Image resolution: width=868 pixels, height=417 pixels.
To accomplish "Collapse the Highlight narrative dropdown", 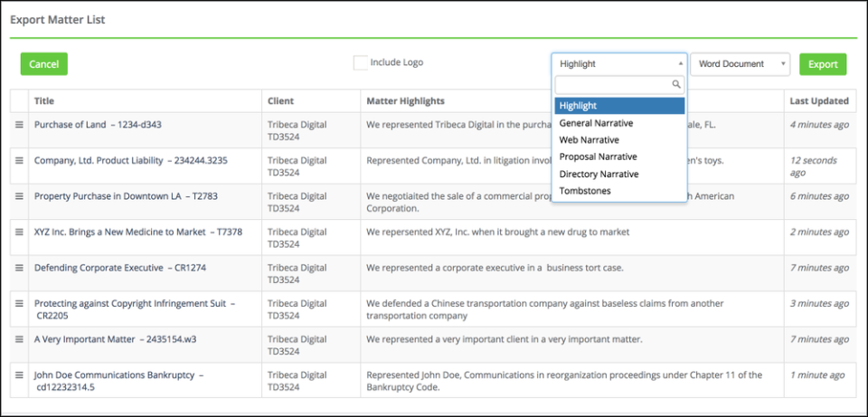I will pyautogui.click(x=619, y=64).
